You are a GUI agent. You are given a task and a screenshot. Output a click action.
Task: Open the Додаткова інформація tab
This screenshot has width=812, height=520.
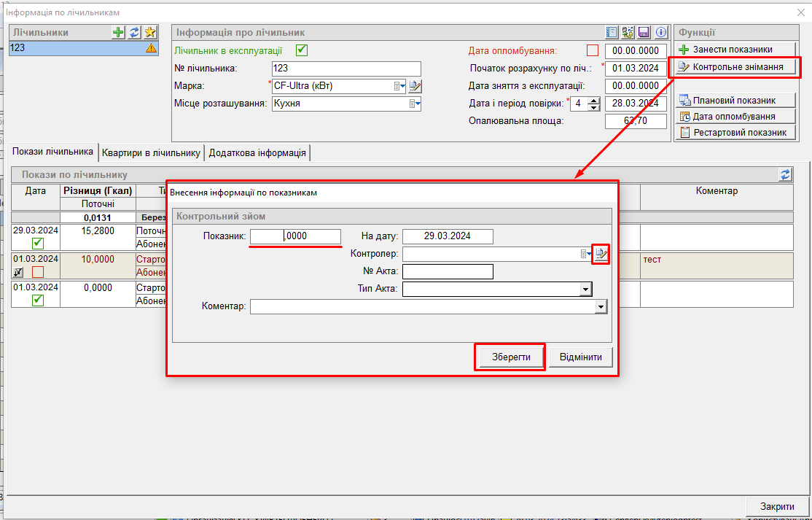[258, 153]
